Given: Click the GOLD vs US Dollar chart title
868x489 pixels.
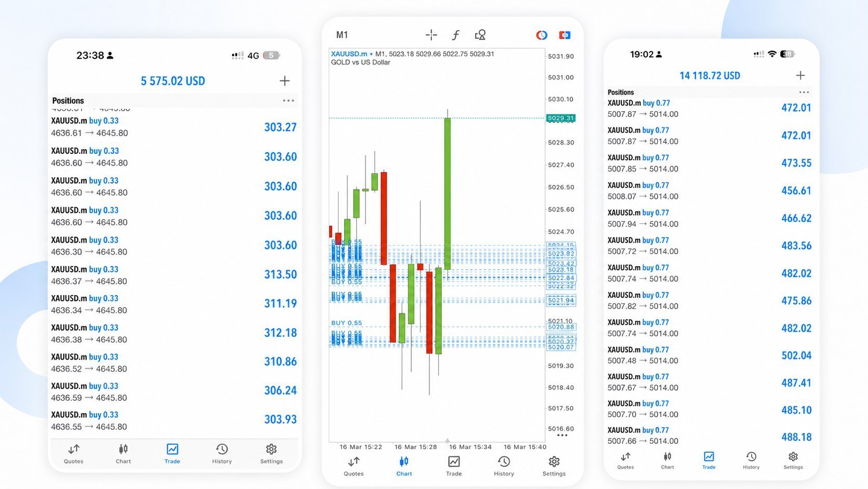Looking at the screenshot, I should click(x=361, y=62).
